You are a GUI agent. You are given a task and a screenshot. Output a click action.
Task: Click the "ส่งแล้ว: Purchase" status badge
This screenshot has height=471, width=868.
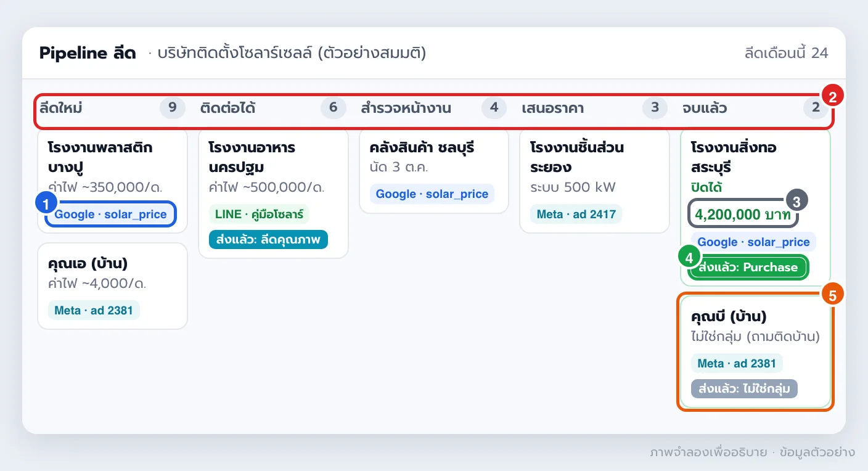coord(748,267)
